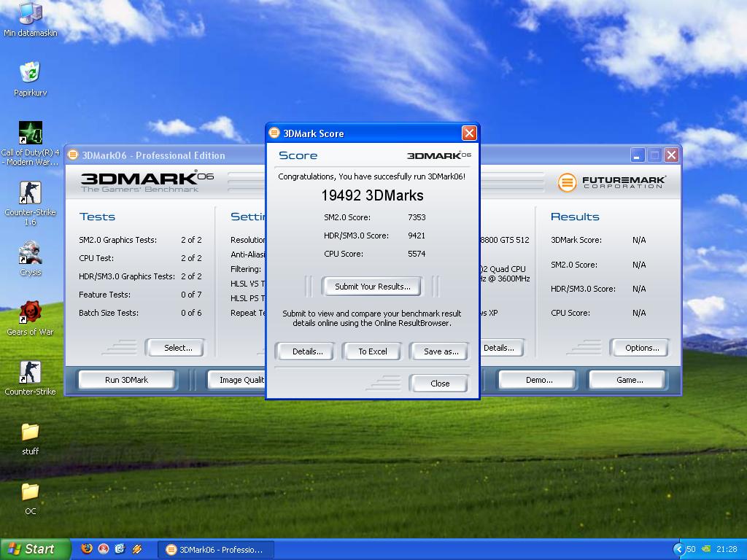Click SM2.0 Score value 7353
This screenshot has height=560, width=747.
point(417,217)
